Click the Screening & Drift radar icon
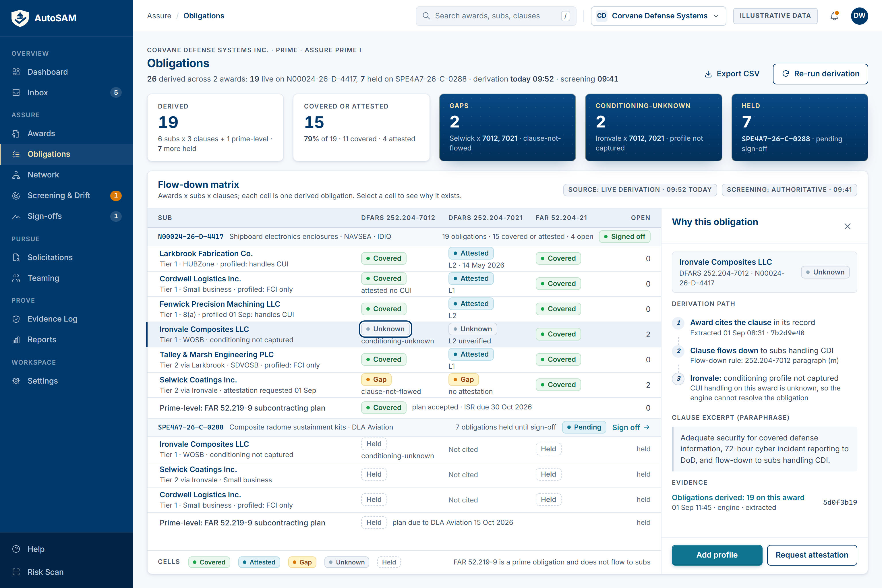882x588 pixels. 16,195
